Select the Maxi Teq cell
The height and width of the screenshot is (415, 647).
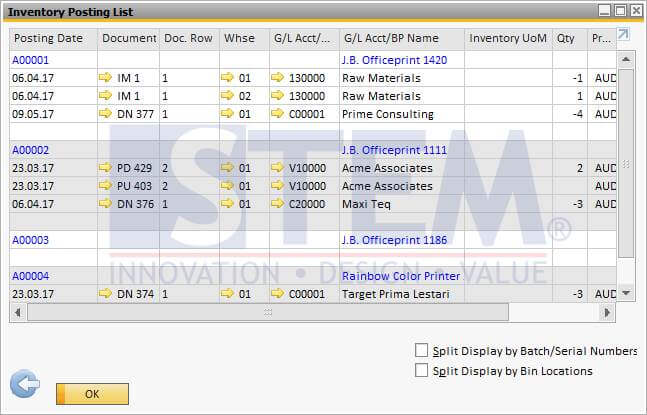[x=402, y=204]
